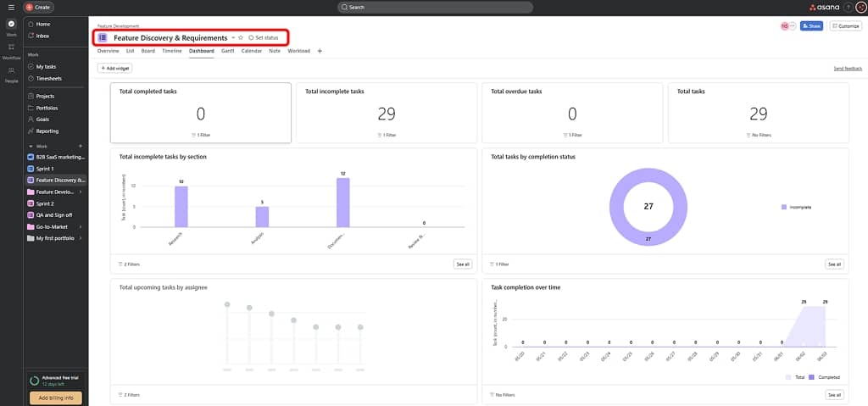Click Completed legend swatch in completion chart
868x406 pixels.
pos(811,377)
